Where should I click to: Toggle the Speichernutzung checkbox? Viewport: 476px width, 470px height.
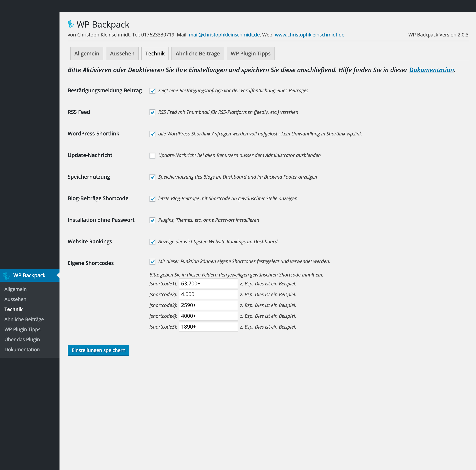coord(152,177)
